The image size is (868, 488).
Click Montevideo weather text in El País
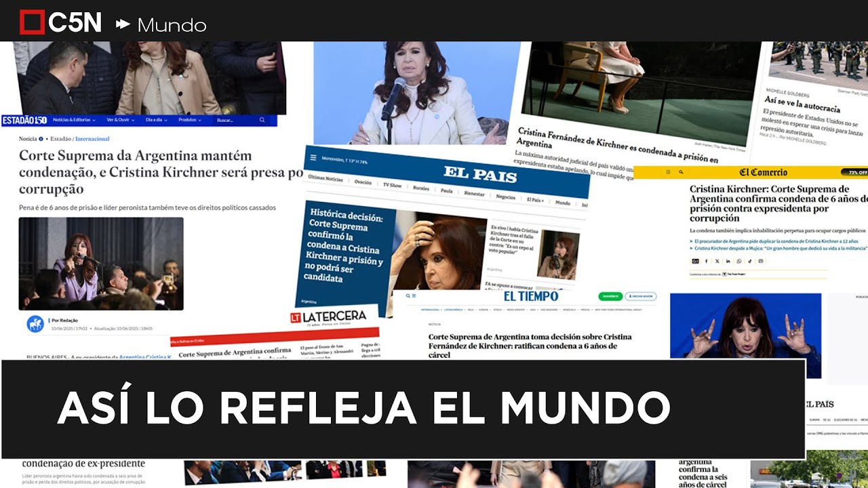(344, 160)
